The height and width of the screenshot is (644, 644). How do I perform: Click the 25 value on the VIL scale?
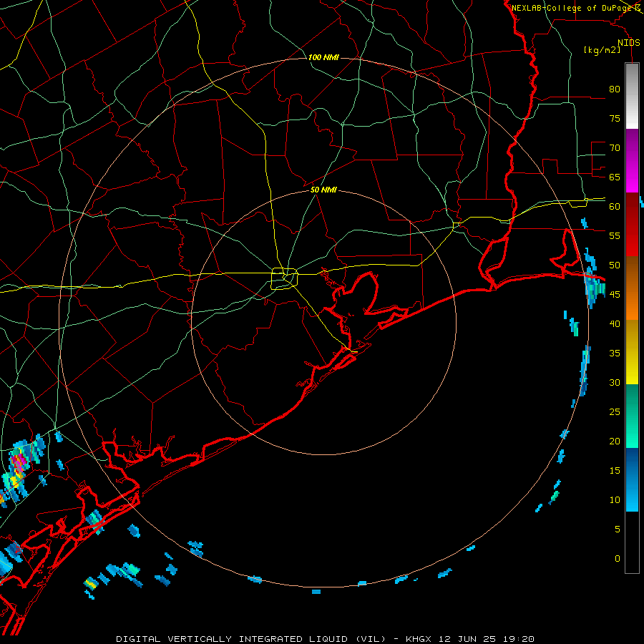point(615,412)
